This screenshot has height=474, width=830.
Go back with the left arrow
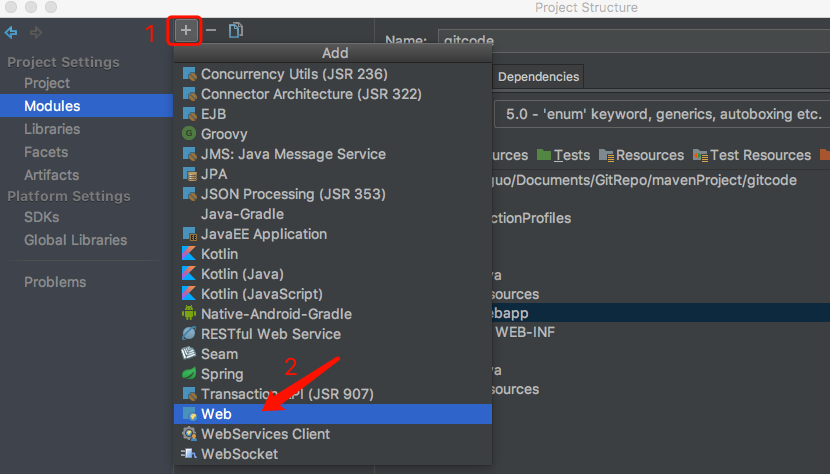11,33
